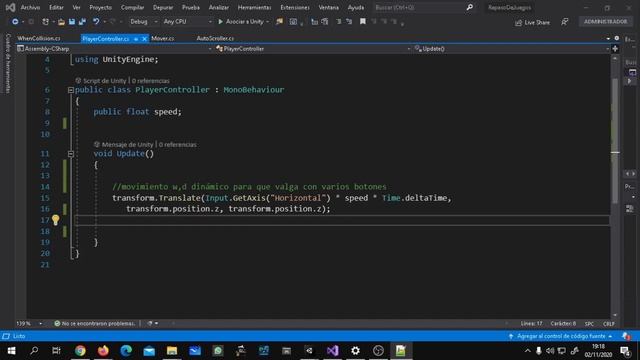Open the Herramientas menu

254,7
